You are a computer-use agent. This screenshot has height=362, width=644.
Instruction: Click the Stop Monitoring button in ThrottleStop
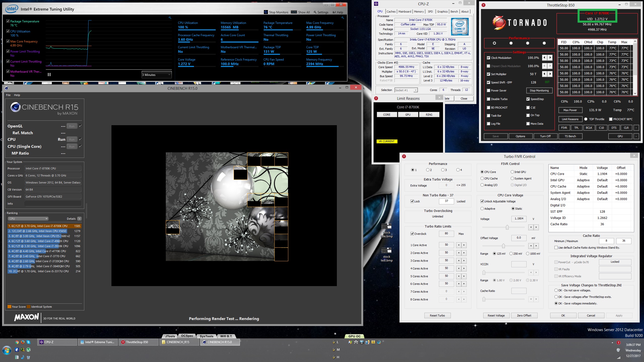pos(538,90)
